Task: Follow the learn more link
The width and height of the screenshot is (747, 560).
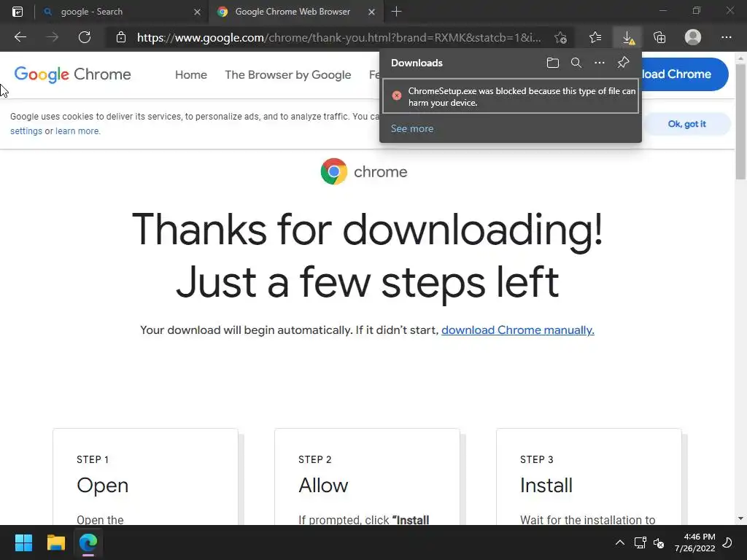Action: pyautogui.click(x=77, y=131)
